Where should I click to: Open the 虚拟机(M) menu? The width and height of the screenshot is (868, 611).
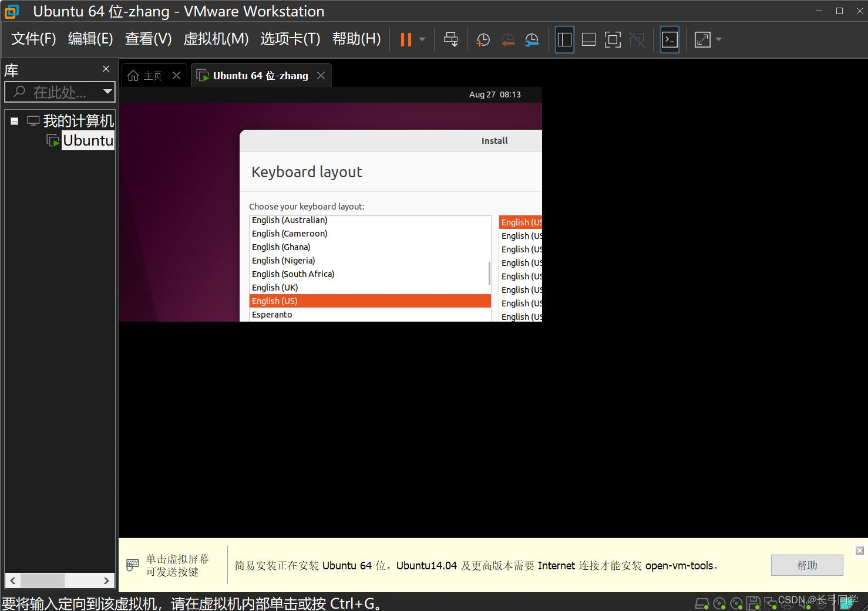point(216,39)
